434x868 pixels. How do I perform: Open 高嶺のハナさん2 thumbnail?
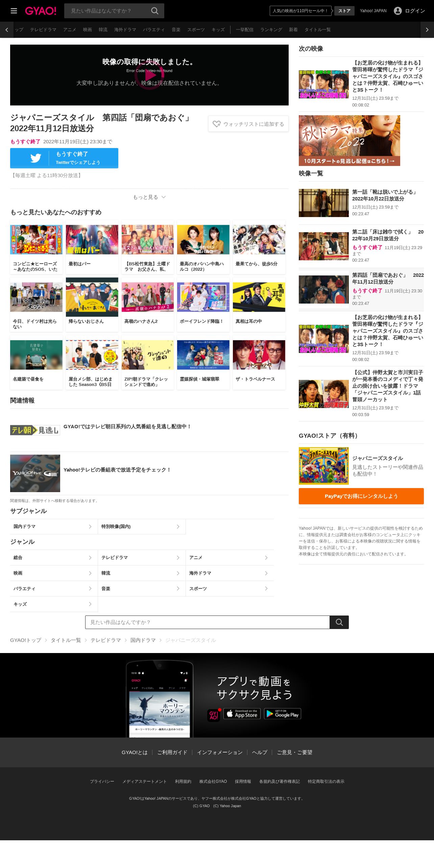pos(148,297)
